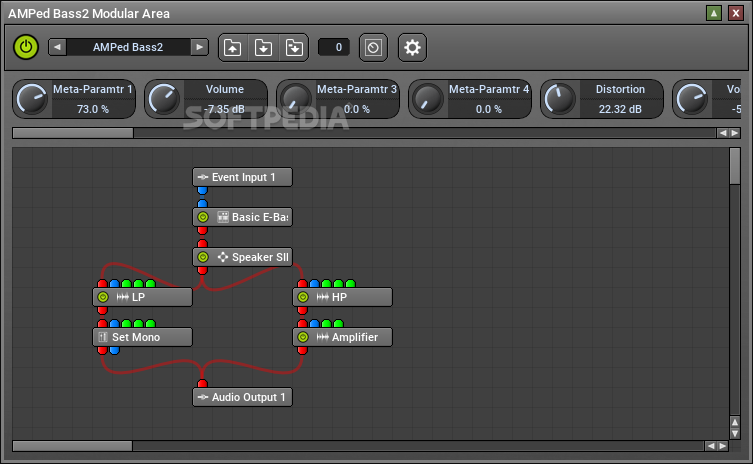Click the load preset file icon
The height and width of the screenshot is (464, 753).
pos(233,48)
